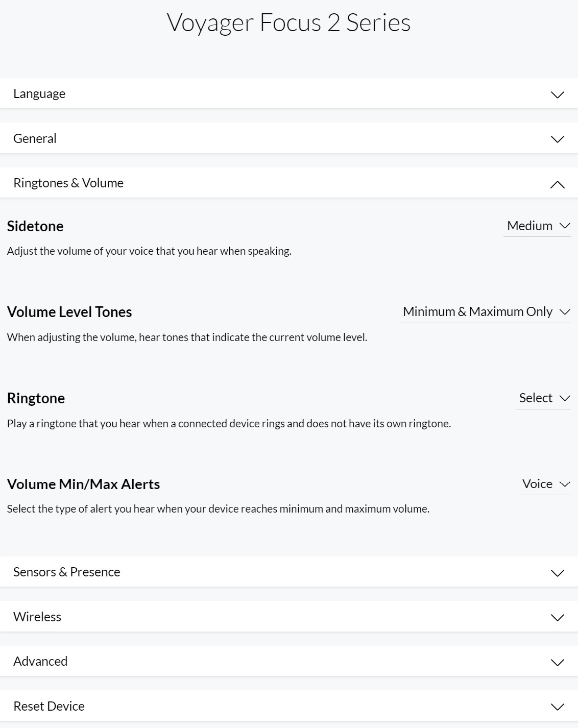Expand Sensors & Presence section chevron
578x728 pixels.
pyautogui.click(x=557, y=573)
